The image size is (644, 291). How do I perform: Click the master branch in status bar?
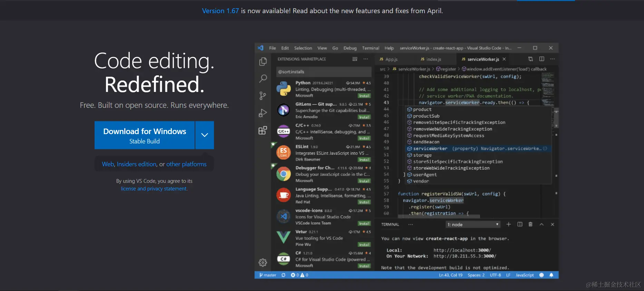point(268,275)
